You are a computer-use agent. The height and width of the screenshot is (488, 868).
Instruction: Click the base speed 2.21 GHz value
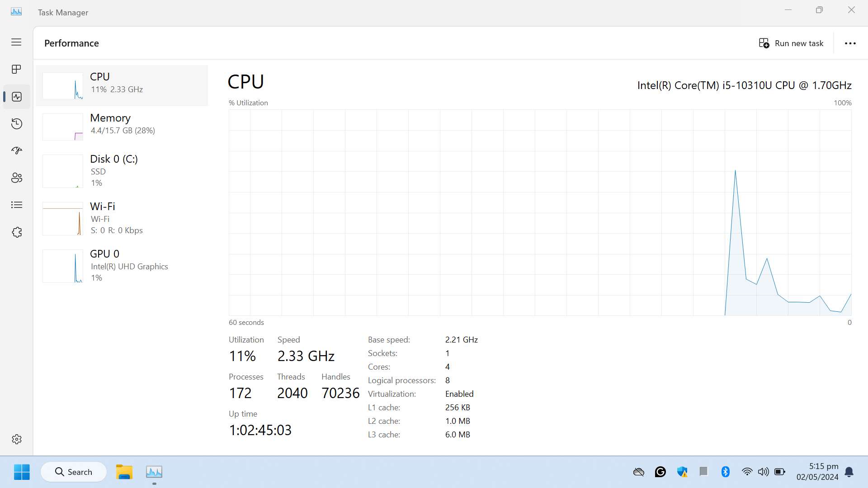462,340
